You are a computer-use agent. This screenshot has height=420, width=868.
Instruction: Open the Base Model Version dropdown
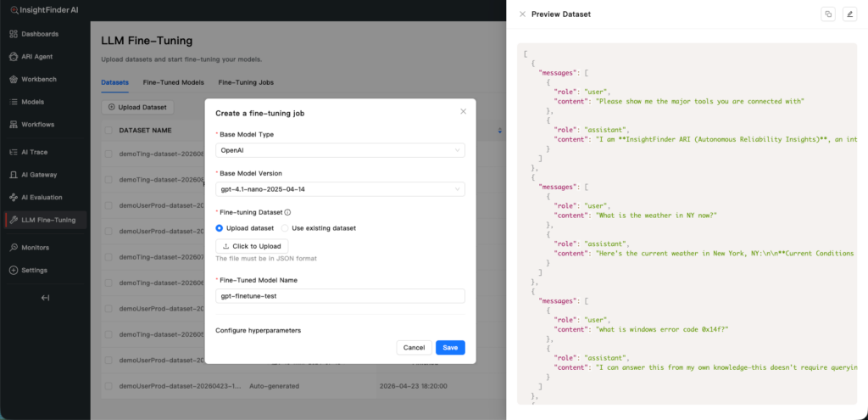340,189
